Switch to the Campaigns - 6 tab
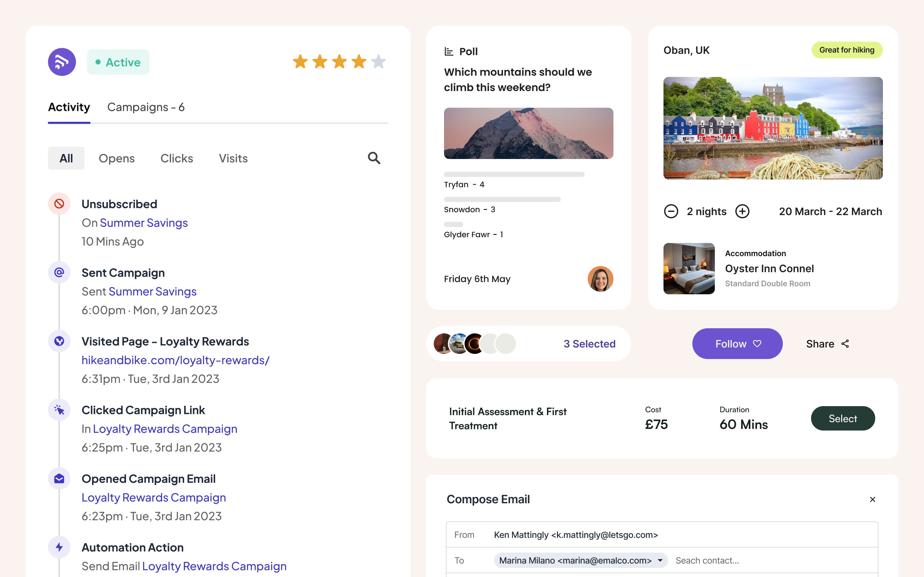Image resolution: width=924 pixels, height=577 pixels. point(146,107)
